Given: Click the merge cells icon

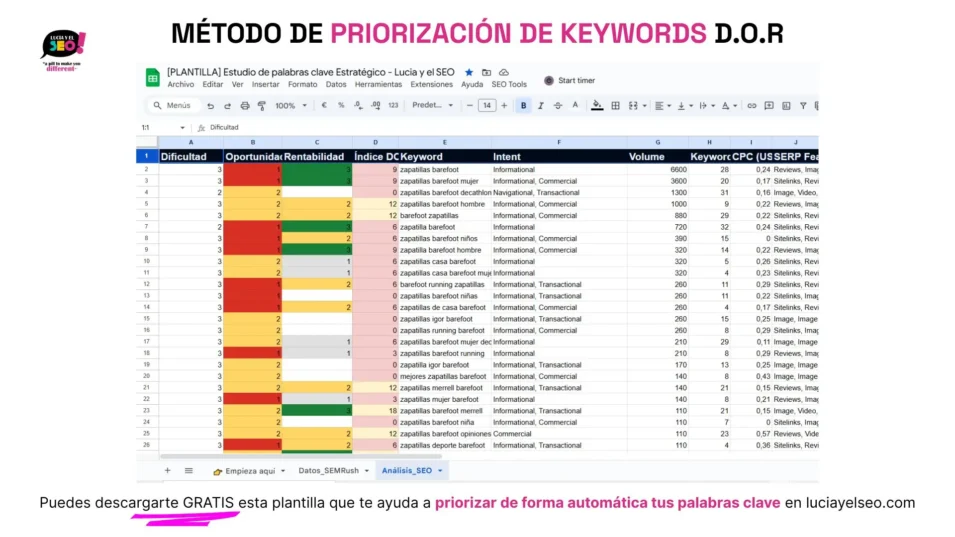Looking at the screenshot, I should (633, 105).
